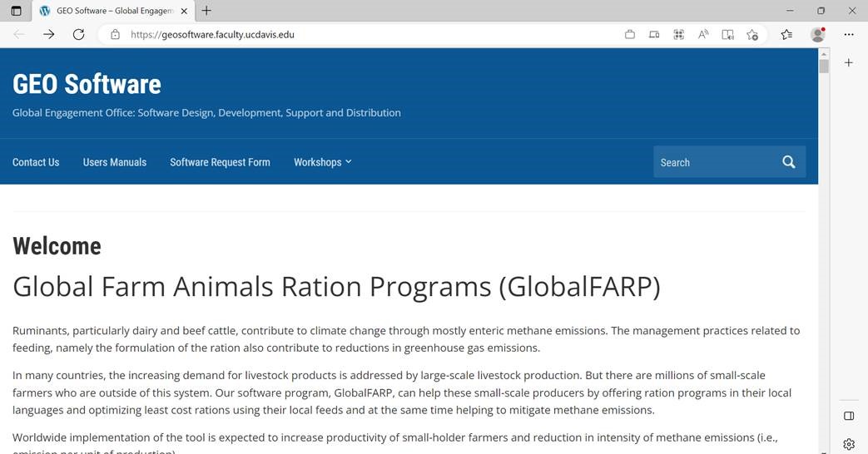Image resolution: width=868 pixels, height=454 pixels.
Task: Click the Global Farm Animals Ration Programs heading
Action: (x=336, y=287)
